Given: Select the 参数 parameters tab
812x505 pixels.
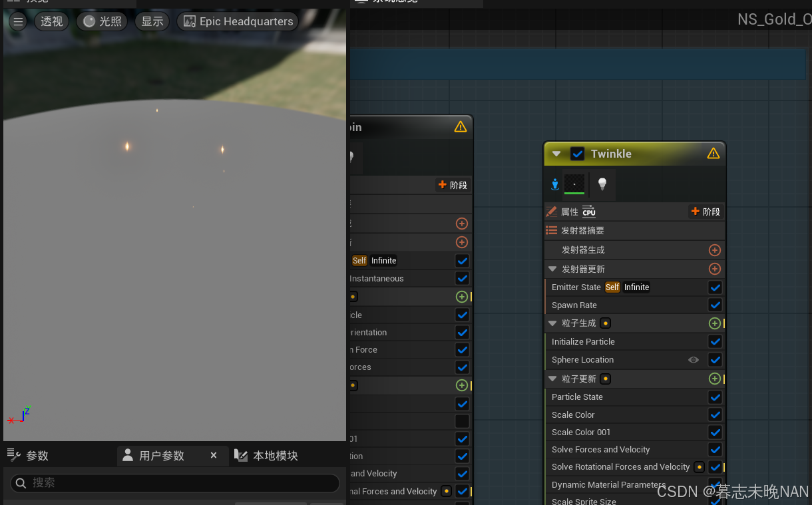Looking at the screenshot, I should [28, 456].
